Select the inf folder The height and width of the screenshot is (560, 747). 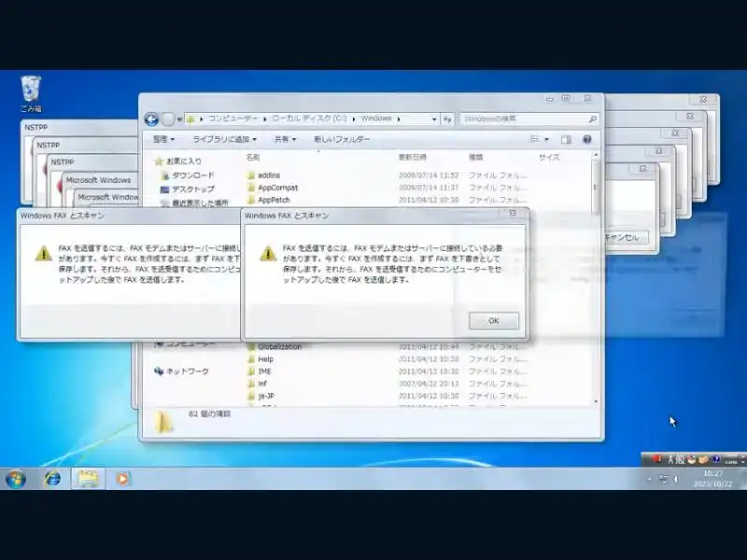[x=262, y=384]
